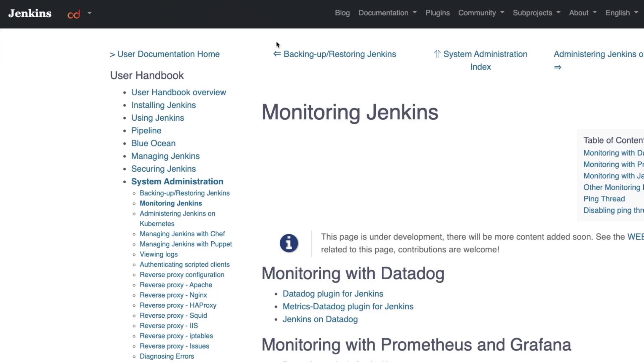Click the right arrow next-page icon

click(x=557, y=67)
